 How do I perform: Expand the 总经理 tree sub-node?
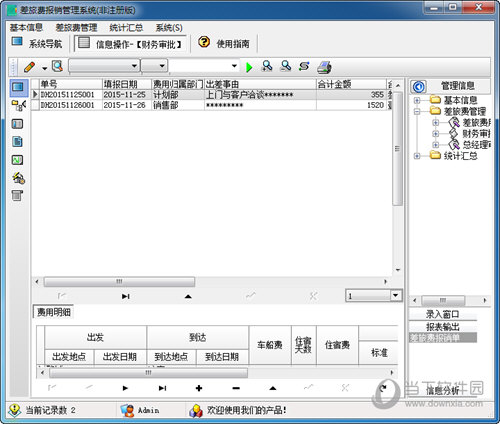pos(435,145)
